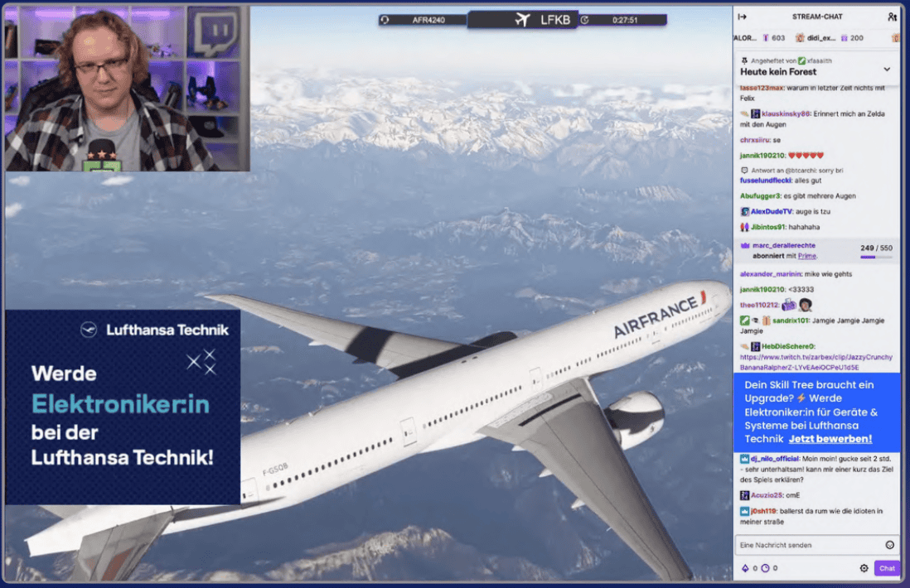Click the 249 / 550 subscription goal bar
The height and width of the screenshot is (588, 910).
tap(876, 253)
